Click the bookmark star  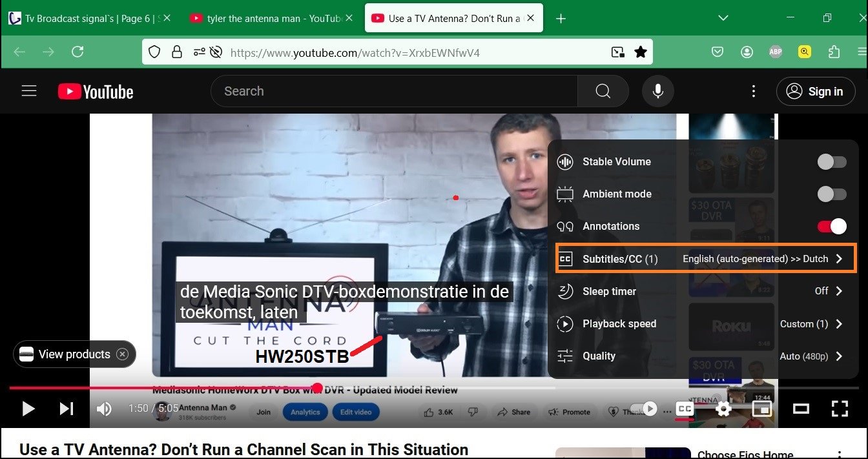[641, 52]
